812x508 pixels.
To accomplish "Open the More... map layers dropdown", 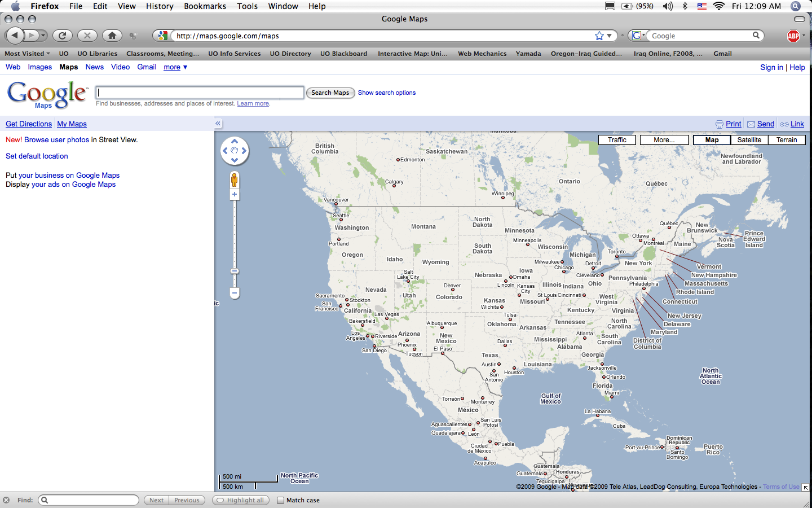I will 664,140.
